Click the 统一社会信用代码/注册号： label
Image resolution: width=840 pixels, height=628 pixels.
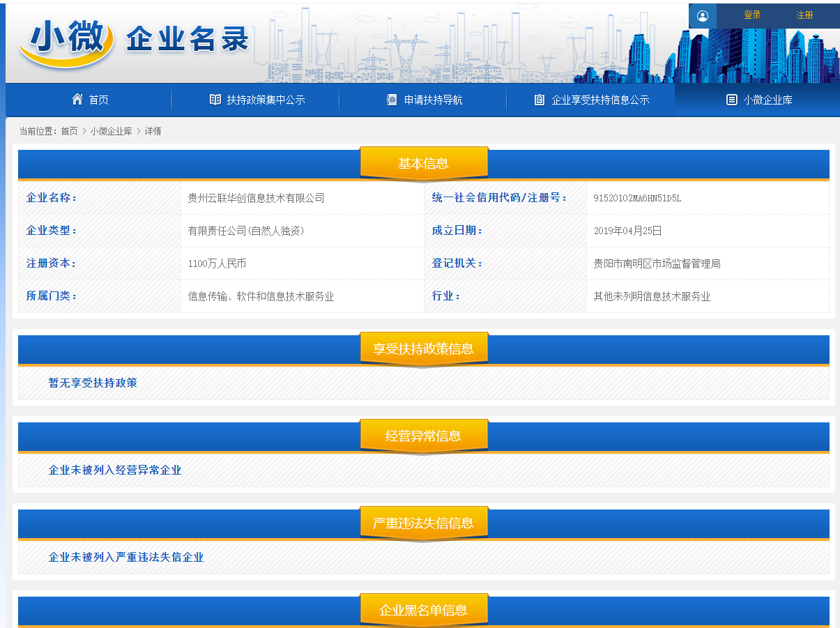point(499,198)
